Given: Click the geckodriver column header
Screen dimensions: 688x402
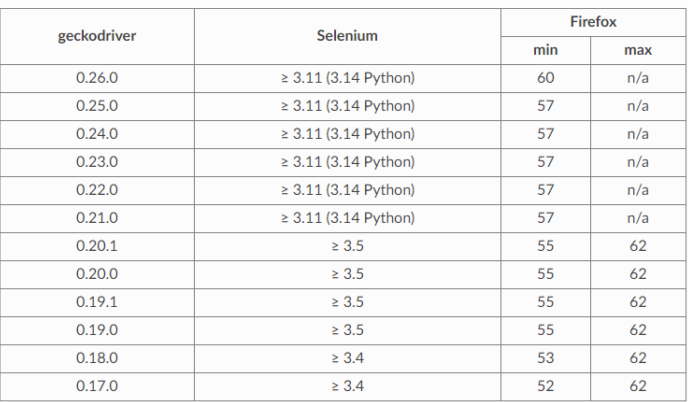Looking at the screenshot, I should [96, 34].
